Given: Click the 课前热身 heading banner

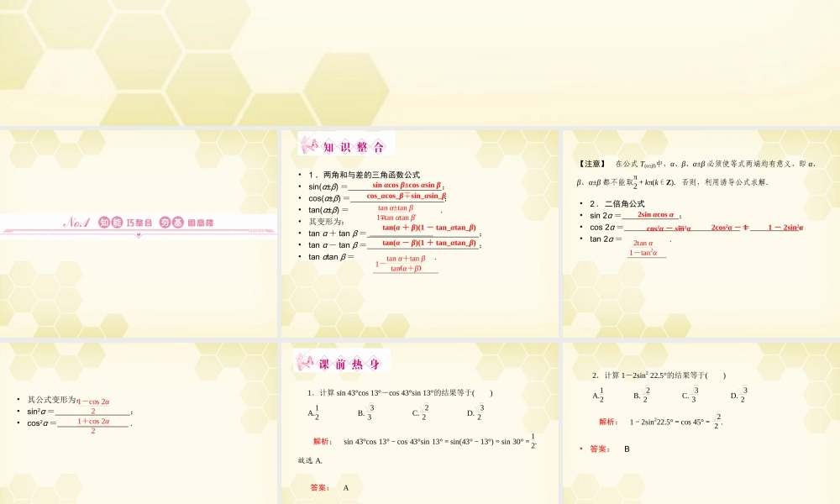Looking at the screenshot, I should [342, 361].
